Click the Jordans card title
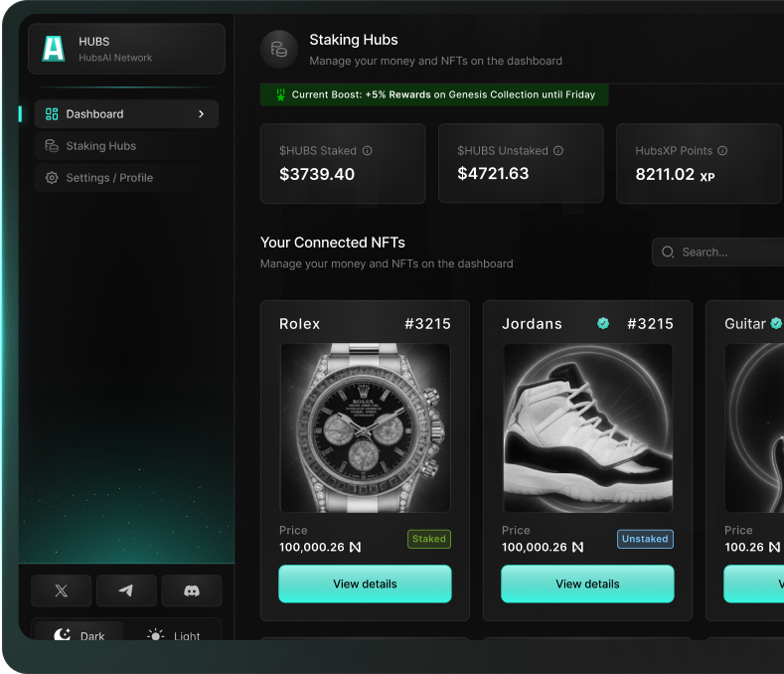This screenshot has width=784, height=674. click(532, 324)
